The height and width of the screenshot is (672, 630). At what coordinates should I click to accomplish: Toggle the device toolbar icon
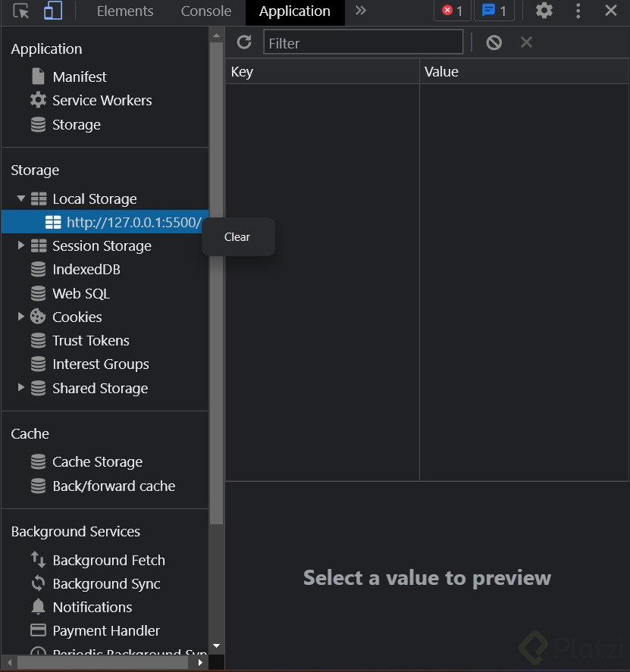pos(52,11)
